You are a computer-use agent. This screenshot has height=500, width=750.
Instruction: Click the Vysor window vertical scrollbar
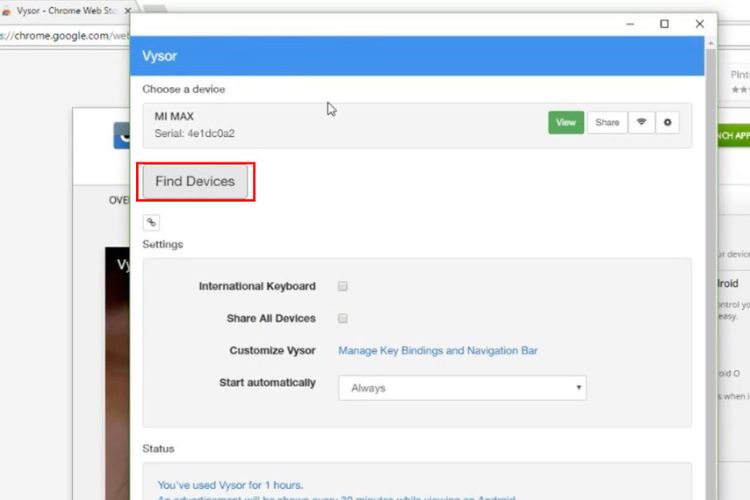(x=711, y=273)
